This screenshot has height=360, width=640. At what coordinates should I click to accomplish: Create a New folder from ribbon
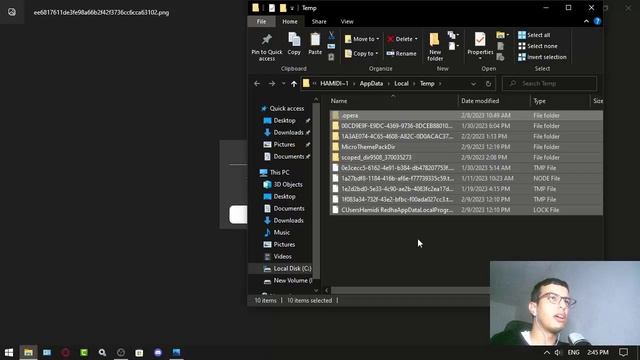[435, 47]
